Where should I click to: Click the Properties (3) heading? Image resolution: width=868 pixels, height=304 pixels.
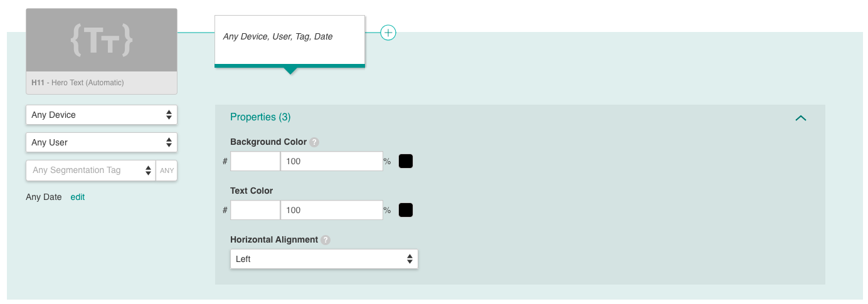(260, 117)
